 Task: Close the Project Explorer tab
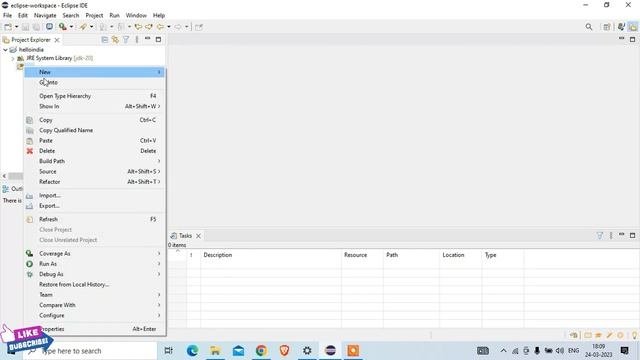(x=57, y=40)
